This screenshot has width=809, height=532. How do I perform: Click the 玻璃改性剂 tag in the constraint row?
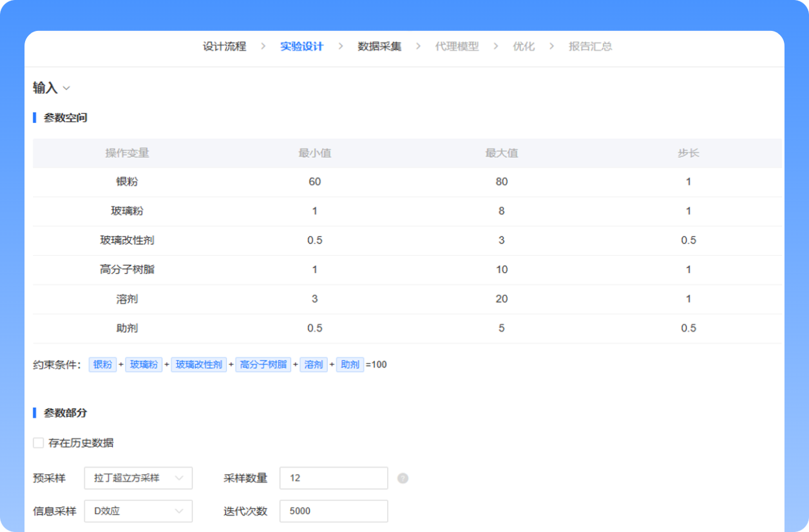[198, 365]
